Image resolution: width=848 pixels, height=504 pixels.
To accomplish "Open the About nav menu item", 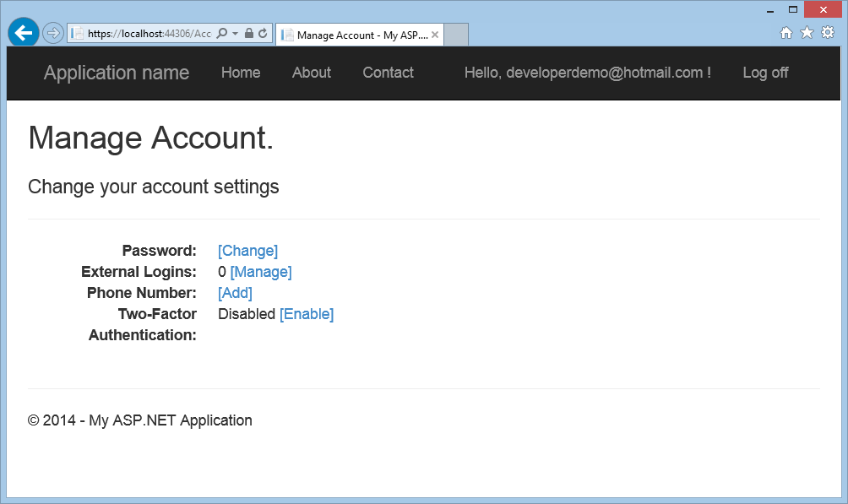I will pos(312,73).
